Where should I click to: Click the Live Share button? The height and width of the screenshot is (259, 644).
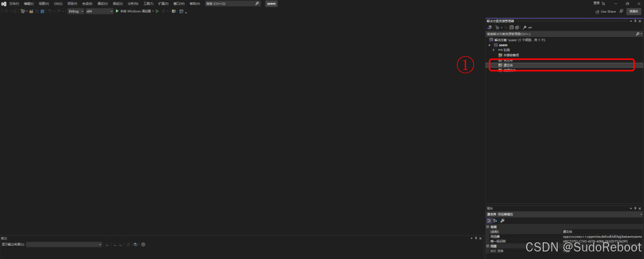(606, 12)
